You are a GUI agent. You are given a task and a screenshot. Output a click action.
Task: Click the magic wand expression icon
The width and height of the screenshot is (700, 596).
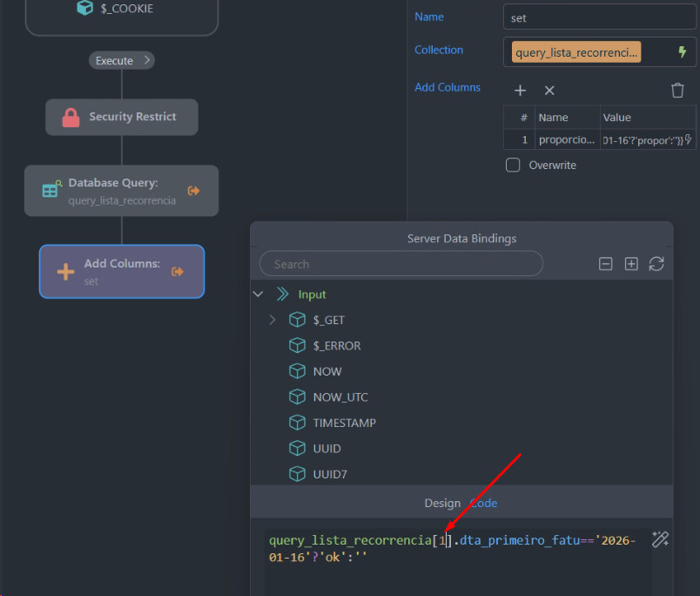click(x=661, y=539)
